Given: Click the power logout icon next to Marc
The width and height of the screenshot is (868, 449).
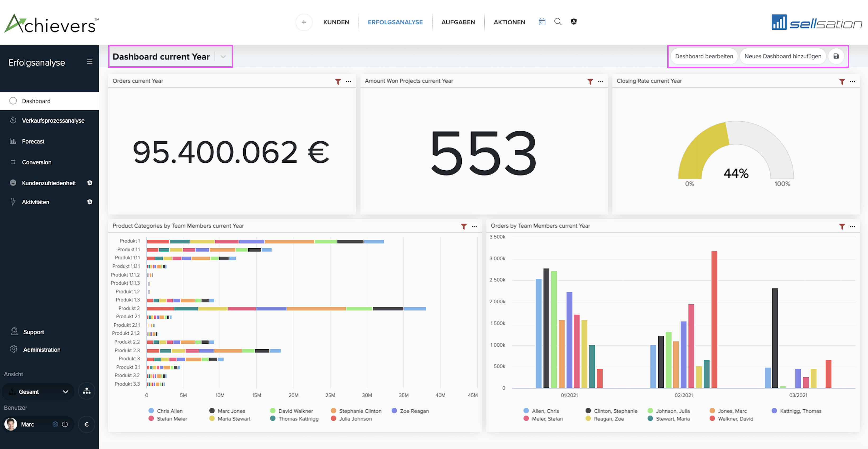Looking at the screenshot, I should [x=65, y=424].
